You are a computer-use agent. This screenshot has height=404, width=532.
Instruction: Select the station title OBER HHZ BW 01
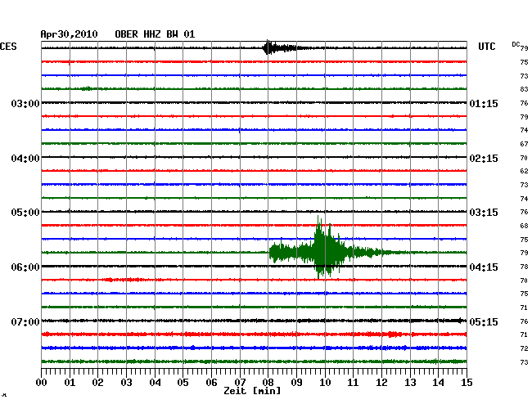point(155,34)
